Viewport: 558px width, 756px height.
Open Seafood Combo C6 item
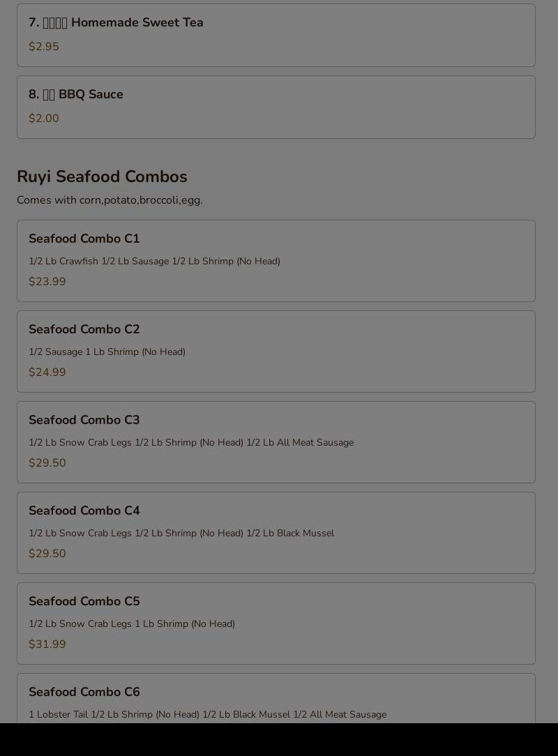pos(276,698)
